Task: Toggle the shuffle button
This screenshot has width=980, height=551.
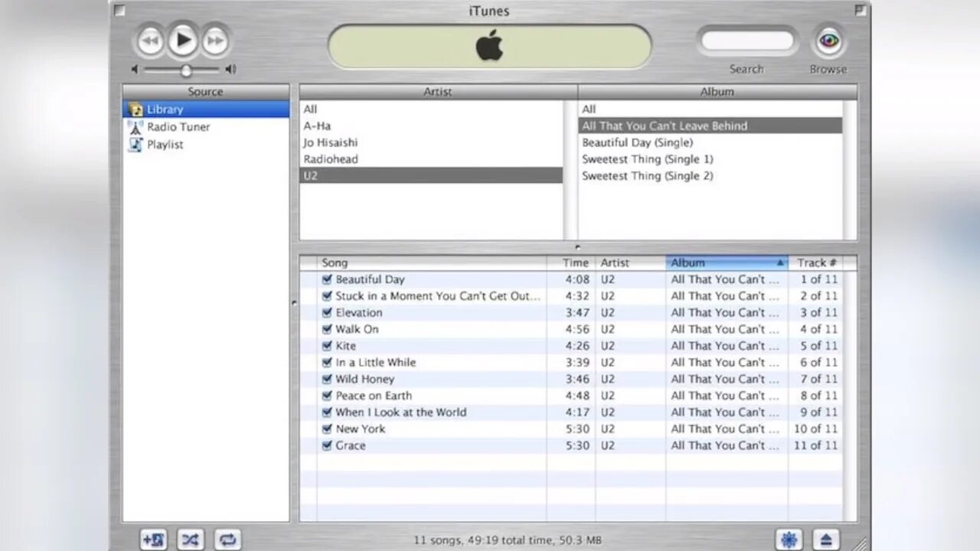Action: pos(191,540)
